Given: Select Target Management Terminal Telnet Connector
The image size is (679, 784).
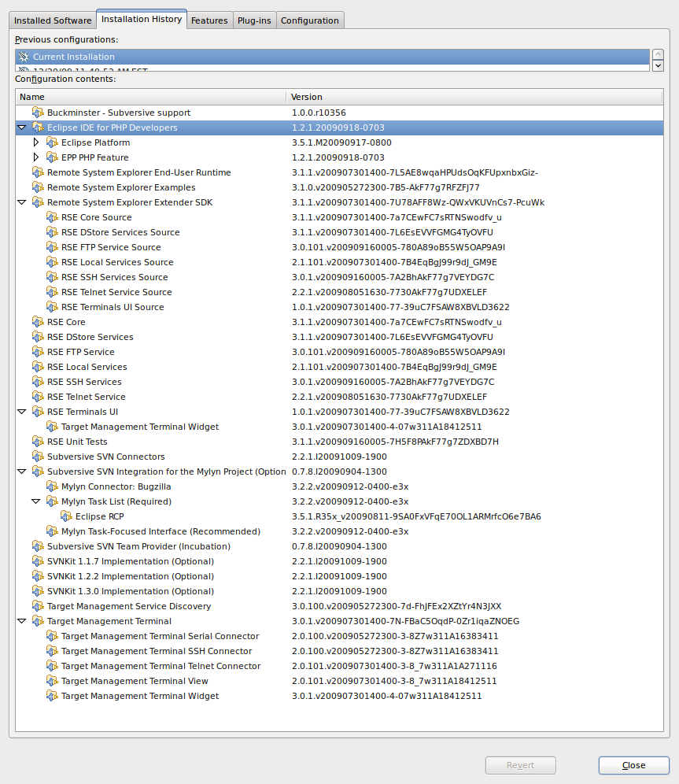Looking at the screenshot, I should tap(339, 666).
